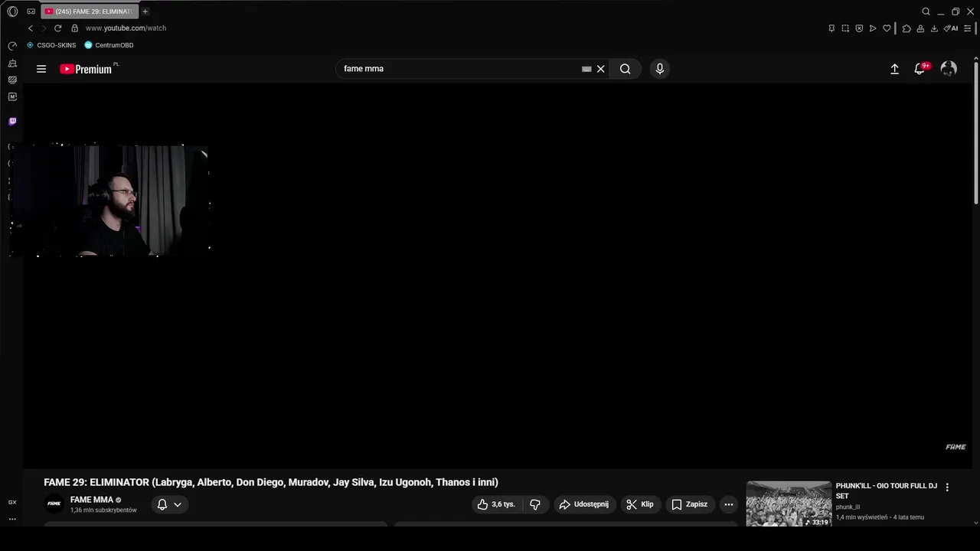This screenshot has width=980, height=551.
Task: Reload the current page
Action: pos(57,28)
